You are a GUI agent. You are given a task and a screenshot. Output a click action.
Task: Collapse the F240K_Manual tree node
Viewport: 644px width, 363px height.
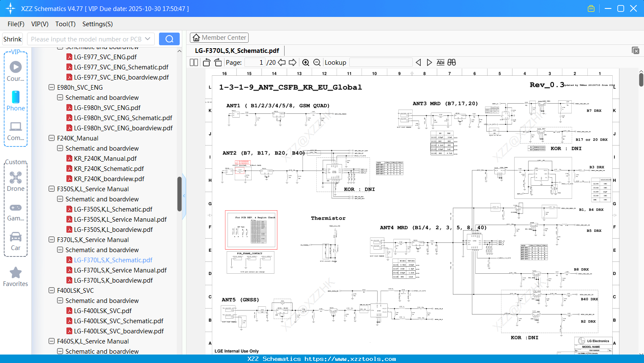click(51, 138)
